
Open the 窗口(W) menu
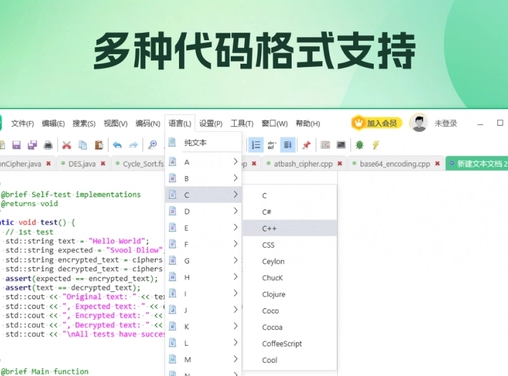point(274,124)
